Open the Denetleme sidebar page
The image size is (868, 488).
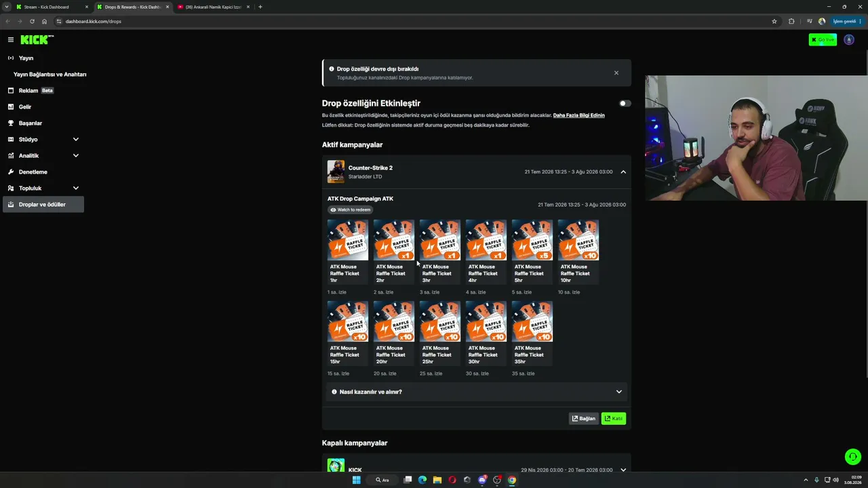pyautogui.click(x=43, y=172)
